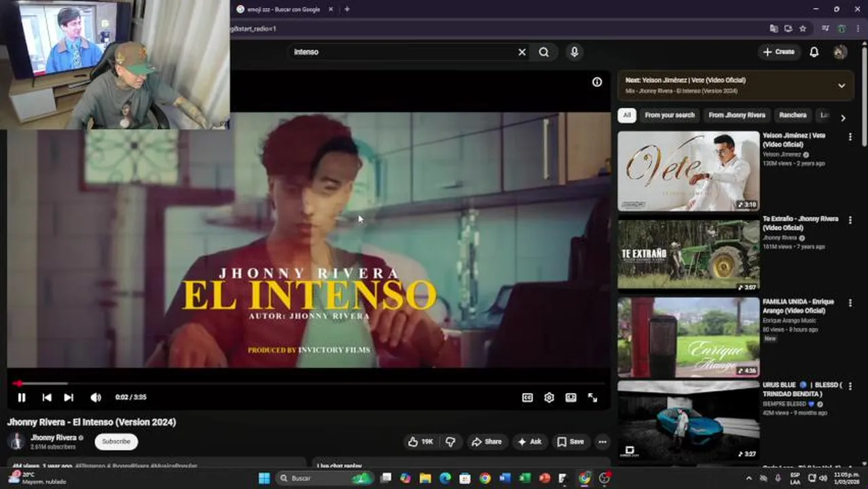Open the Create button menu
The width and height of the screenshot is (868, 489).
click(x=779, y=52)
